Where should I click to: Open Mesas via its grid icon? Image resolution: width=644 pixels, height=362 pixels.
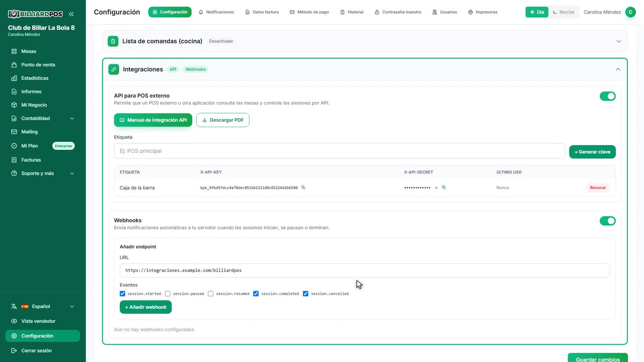(x=14, y=51)
